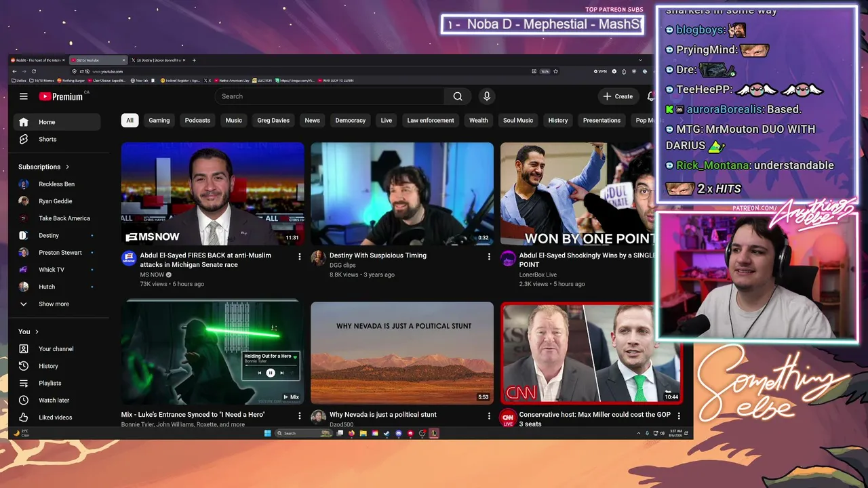The height and width of the screenshot is (488, 868).
Task: Open the Take Back America subscription
Action: coord(57,218)
